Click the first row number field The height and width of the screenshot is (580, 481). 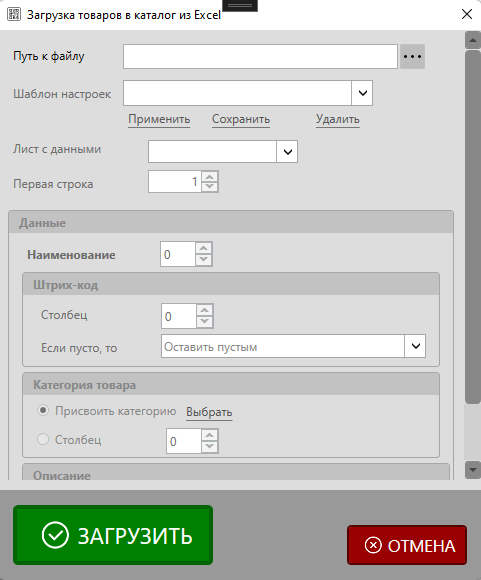[x=175, y=182]
